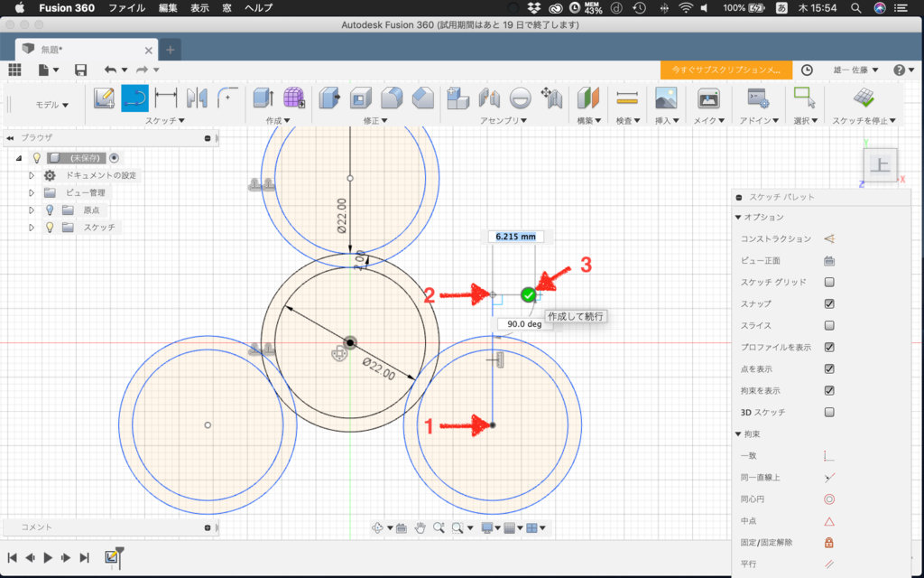Screen dimensions: 924x578
Task: Click the orange subscription banner button
Action: point(726,70)
